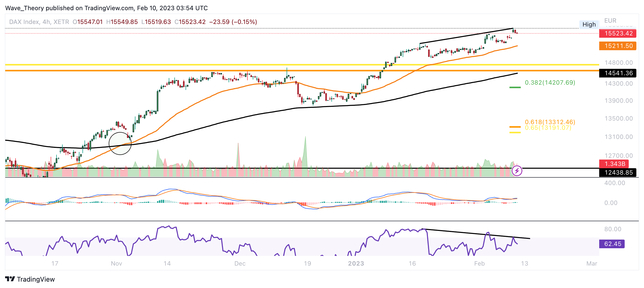Click the purple 62.45 RSI value tag

pyautogui.click(x=612, y=244)
